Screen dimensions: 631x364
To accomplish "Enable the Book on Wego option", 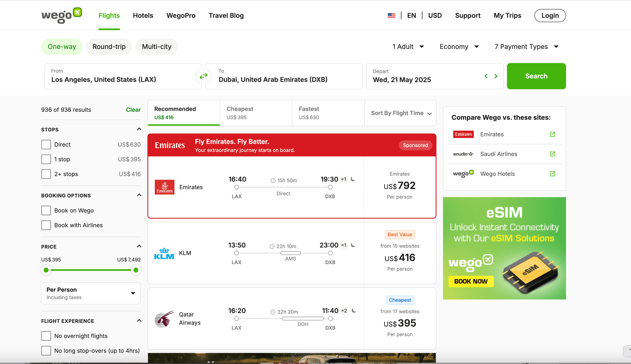I will [x=46, y=210].
